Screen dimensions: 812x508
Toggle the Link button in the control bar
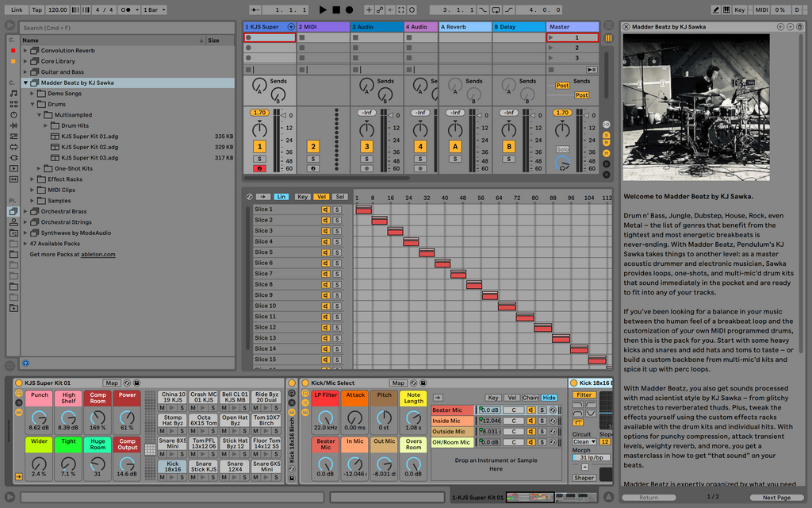(x=17, y=10)
